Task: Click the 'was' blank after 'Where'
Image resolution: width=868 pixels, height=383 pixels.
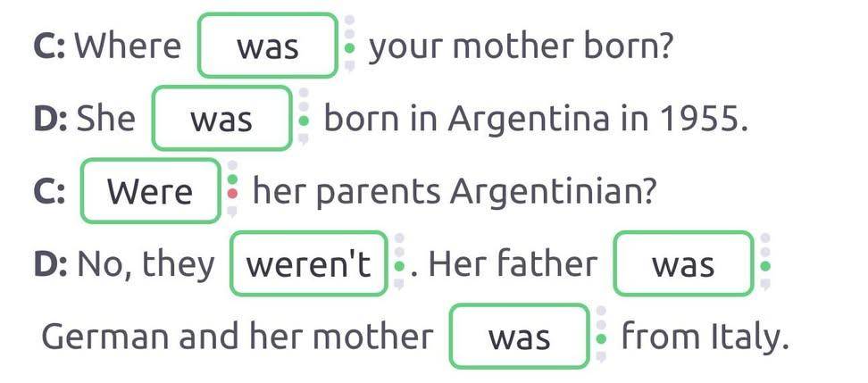Action: (x=268, y=46)
